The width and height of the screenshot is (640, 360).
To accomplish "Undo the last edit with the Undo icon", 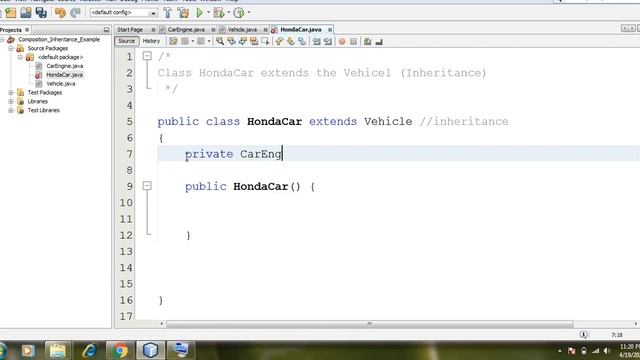I will click(x=60, y=13).
